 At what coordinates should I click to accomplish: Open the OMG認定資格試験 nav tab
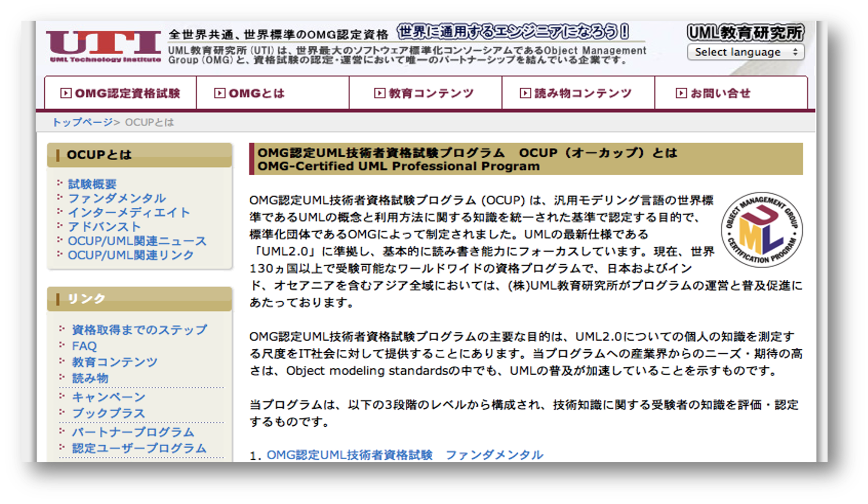[x=121, y=93]
